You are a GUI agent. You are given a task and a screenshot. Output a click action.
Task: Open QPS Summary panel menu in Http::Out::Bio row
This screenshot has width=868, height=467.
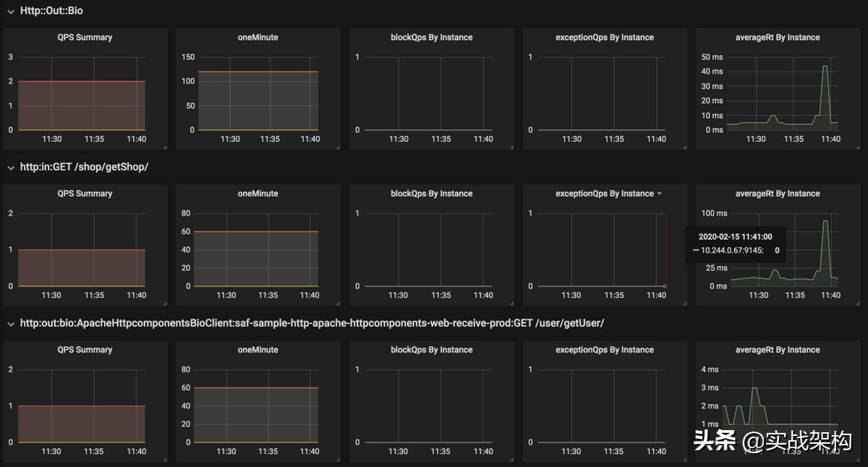tap(85, 38)
